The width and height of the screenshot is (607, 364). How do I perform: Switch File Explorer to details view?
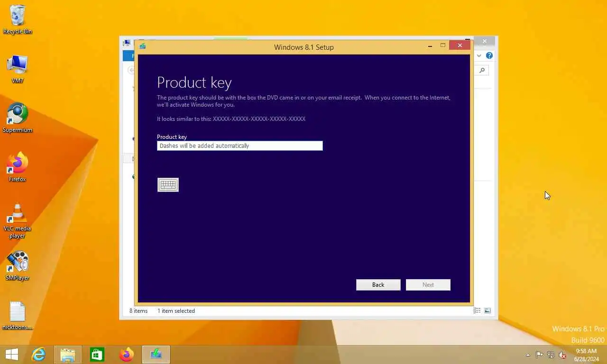click(x=478, y=310)
